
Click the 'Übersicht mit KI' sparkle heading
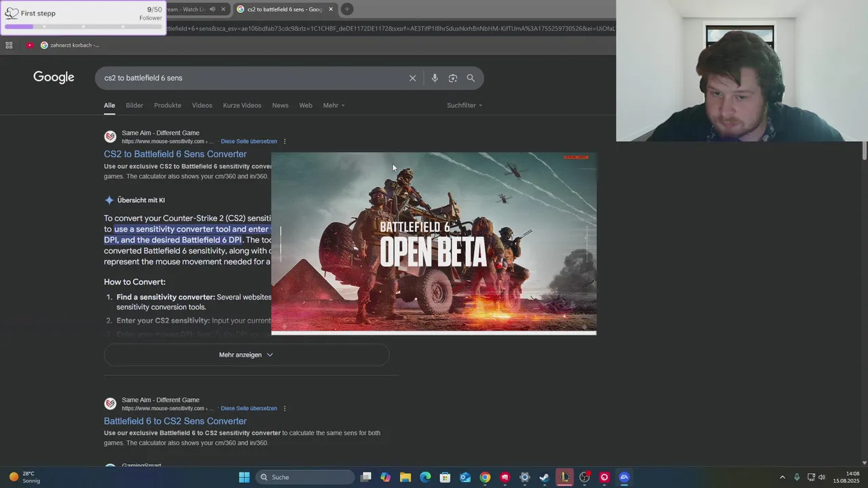point(134,200)
